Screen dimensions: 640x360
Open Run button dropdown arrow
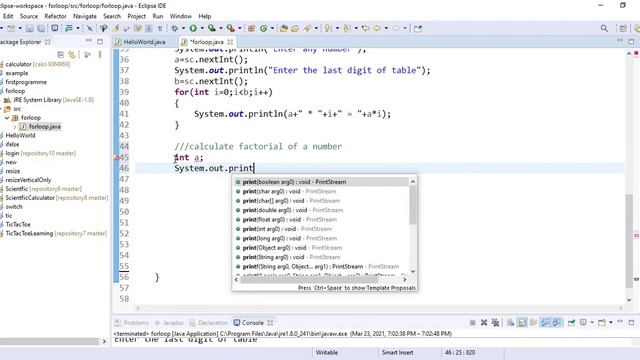coord(202,28)
